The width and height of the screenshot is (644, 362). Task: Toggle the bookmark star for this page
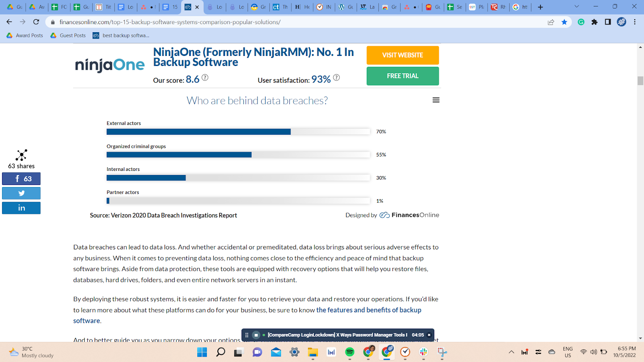(x=564, y=22)
